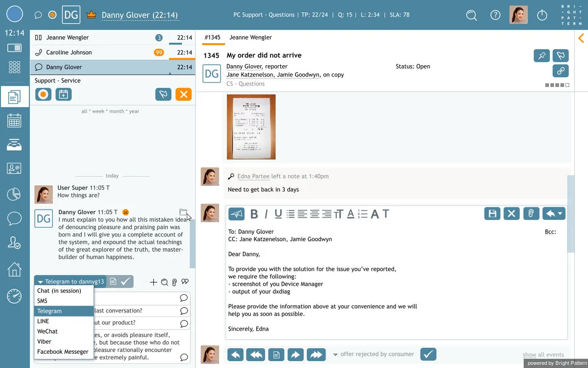This screenshot has width=588, height=368.
Task: Open the supervisor/user-check sidebar icon
Action: 14,243
